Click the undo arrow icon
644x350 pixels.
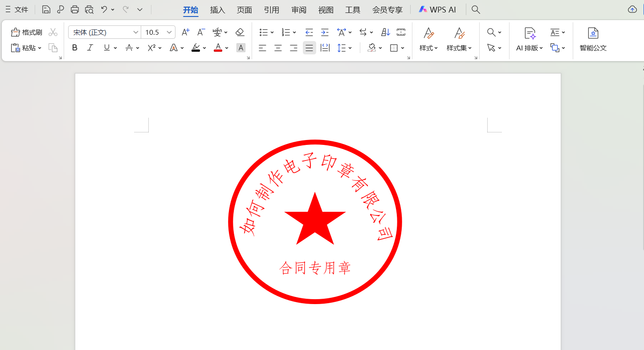[105, 9]
